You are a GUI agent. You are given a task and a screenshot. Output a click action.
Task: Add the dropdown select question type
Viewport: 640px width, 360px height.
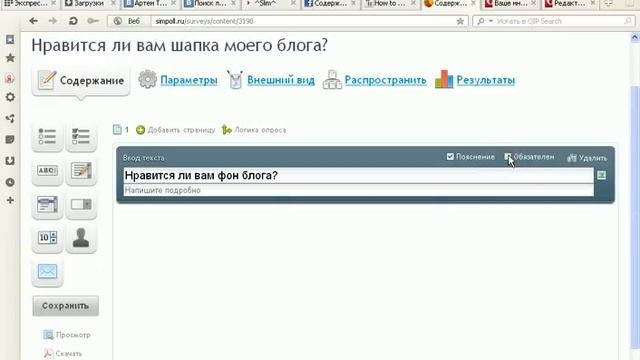[81, 204]
